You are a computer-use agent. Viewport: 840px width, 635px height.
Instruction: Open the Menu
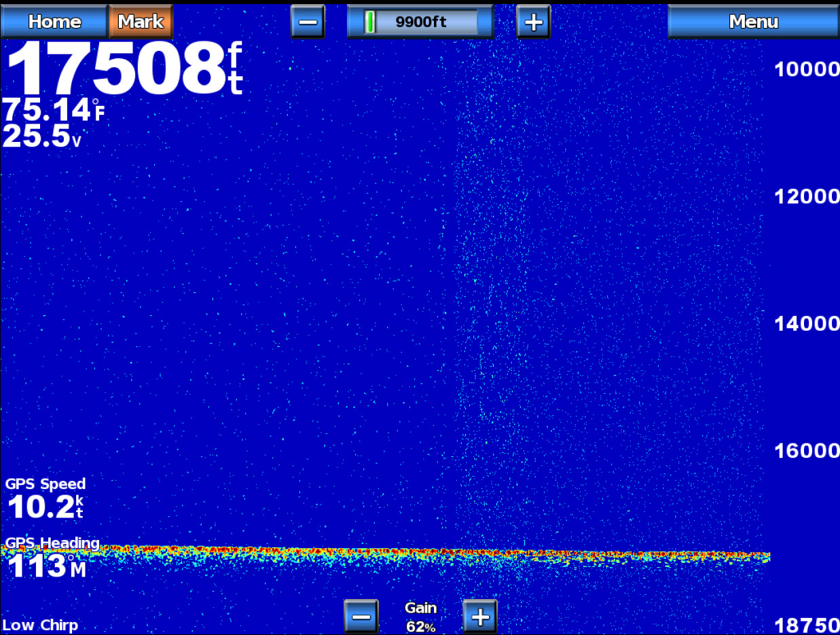tap(753, 21)
